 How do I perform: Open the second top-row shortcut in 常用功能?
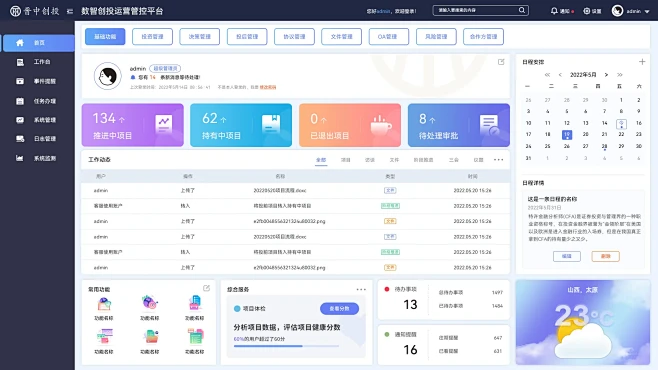pyautogui.click(x=149, y=302)
